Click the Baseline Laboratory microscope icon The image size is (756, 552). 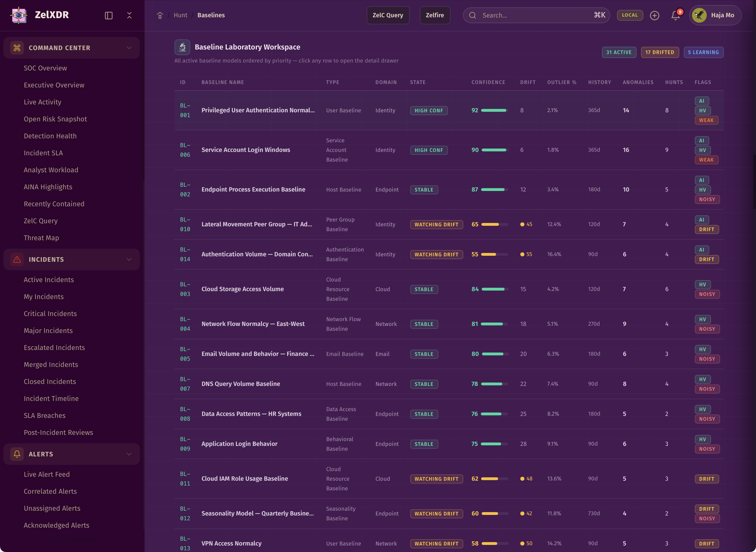pos(182,47)
